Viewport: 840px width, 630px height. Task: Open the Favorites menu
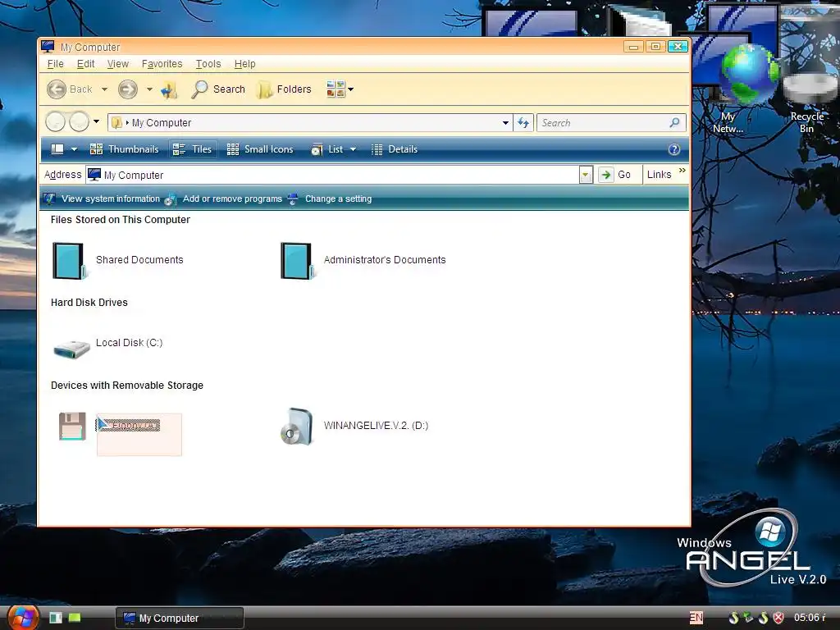click(x=162, y=64)
